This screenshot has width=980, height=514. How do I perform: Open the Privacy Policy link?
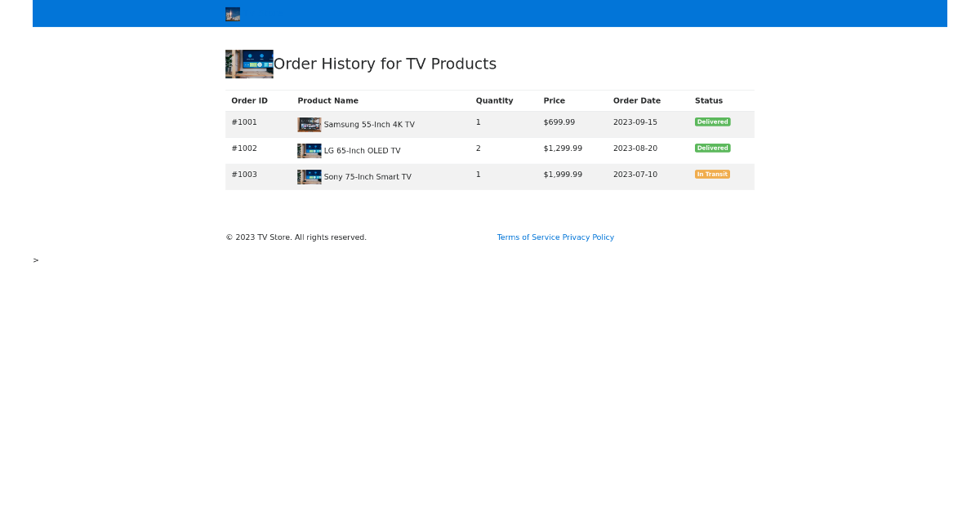point(588,237)
